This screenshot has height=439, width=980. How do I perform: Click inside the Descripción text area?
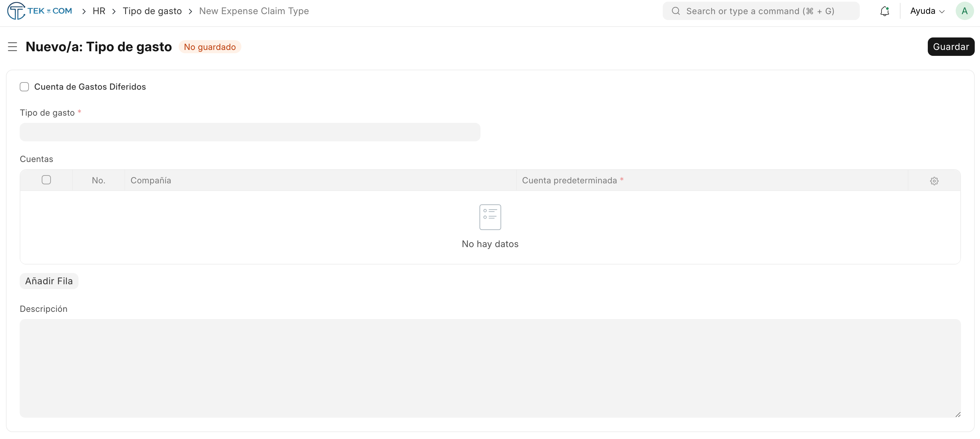click(490, 368)
